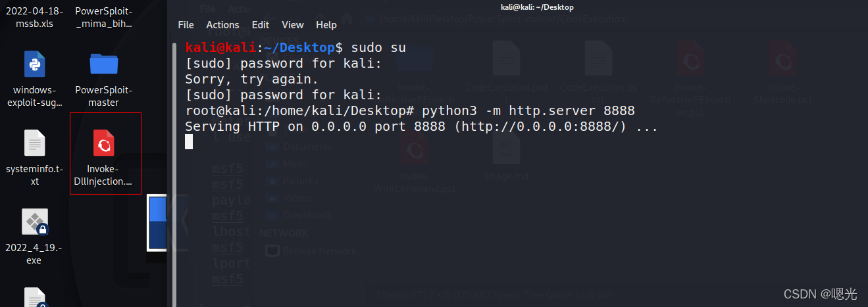Select the systeminfo.txt document icon

[x=34, y=143]
